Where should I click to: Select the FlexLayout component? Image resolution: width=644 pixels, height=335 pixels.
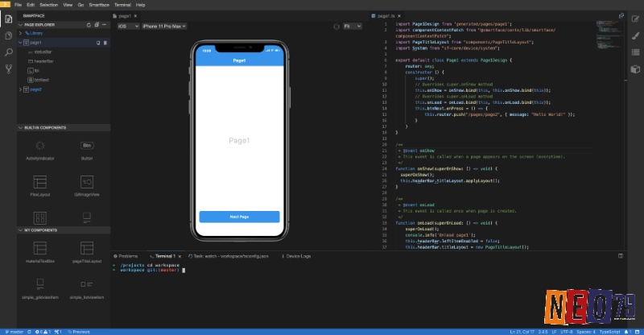coord(39,186)
